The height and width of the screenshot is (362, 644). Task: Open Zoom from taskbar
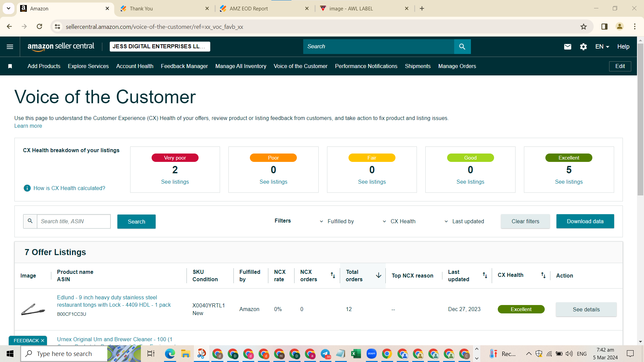tap(371, 354)
